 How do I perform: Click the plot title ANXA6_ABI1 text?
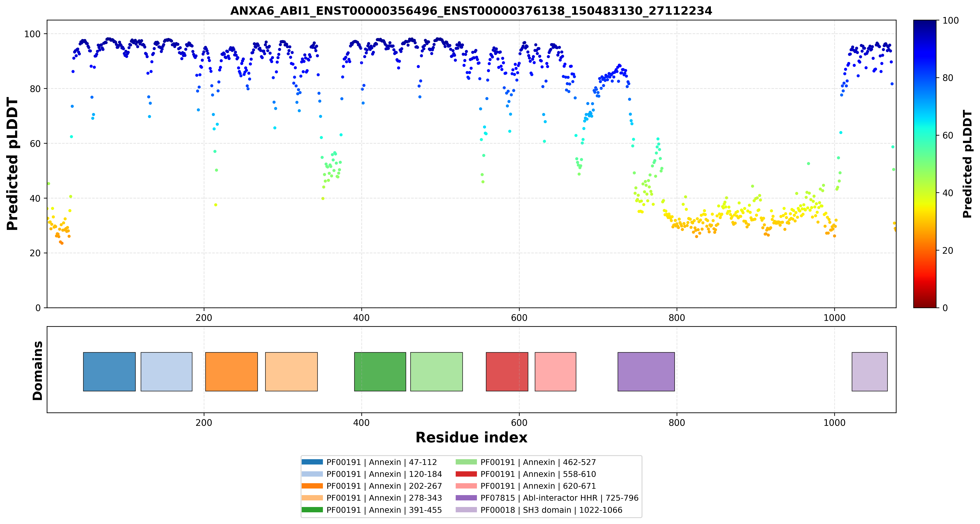[471, 11]
